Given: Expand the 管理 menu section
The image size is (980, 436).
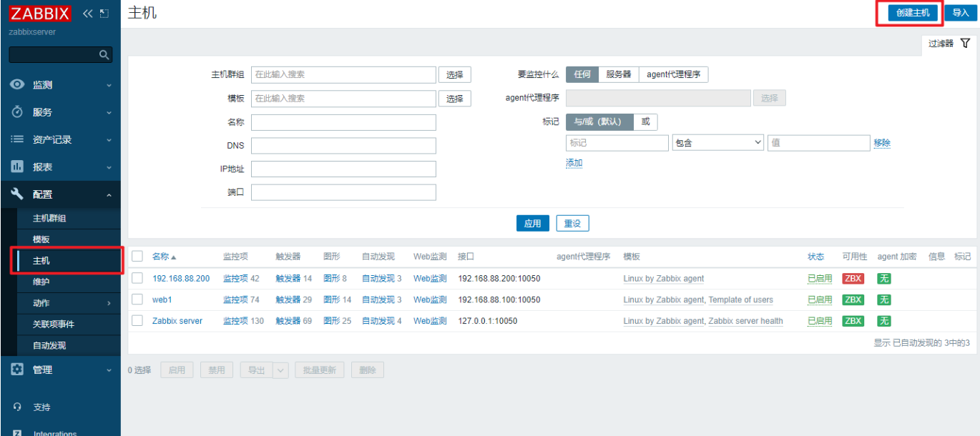Looking at the screenshot, I should point(109,370).
